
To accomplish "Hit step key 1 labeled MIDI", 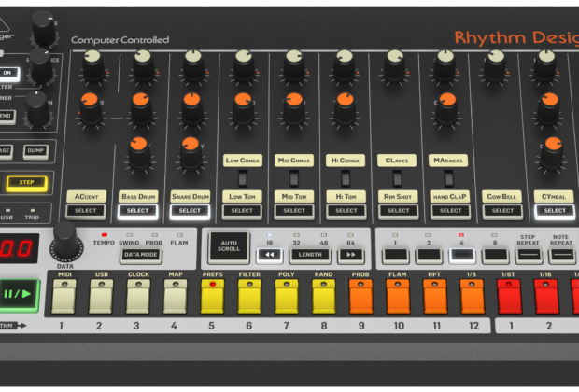I will coord(64,297).
